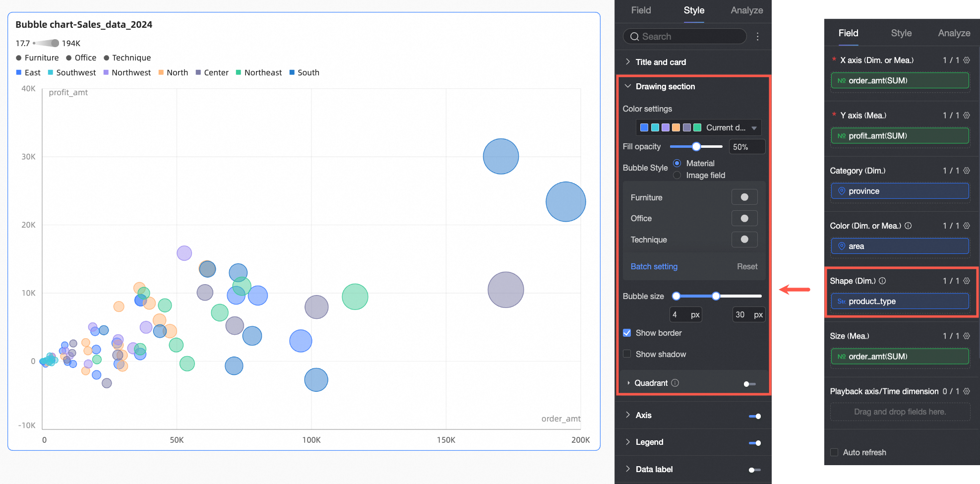Toggle Furniture in the chart legend
This screenshot has height=484, width=980.
tap(37, 58)
